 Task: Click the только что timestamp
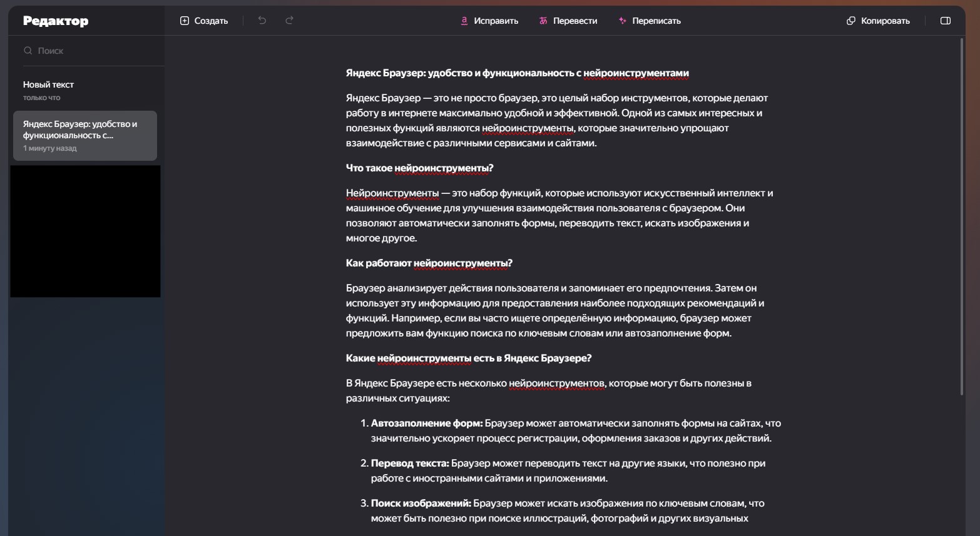(42, 98)
